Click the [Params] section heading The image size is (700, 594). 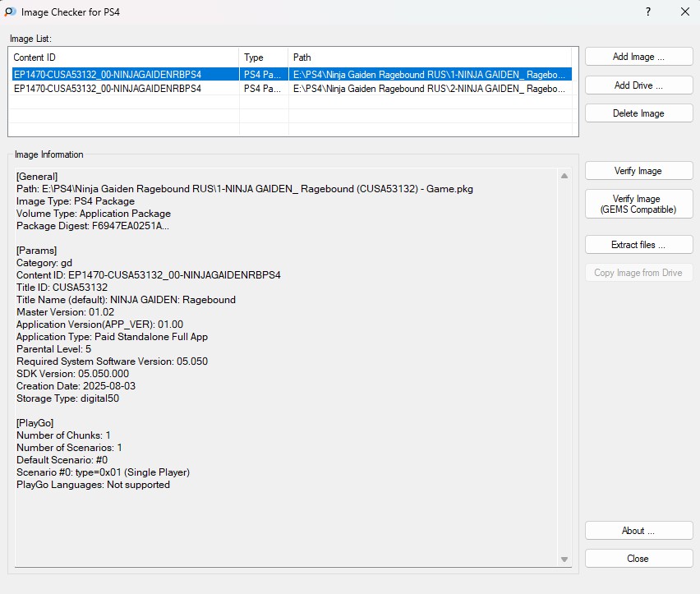click(x=37, y=251)
